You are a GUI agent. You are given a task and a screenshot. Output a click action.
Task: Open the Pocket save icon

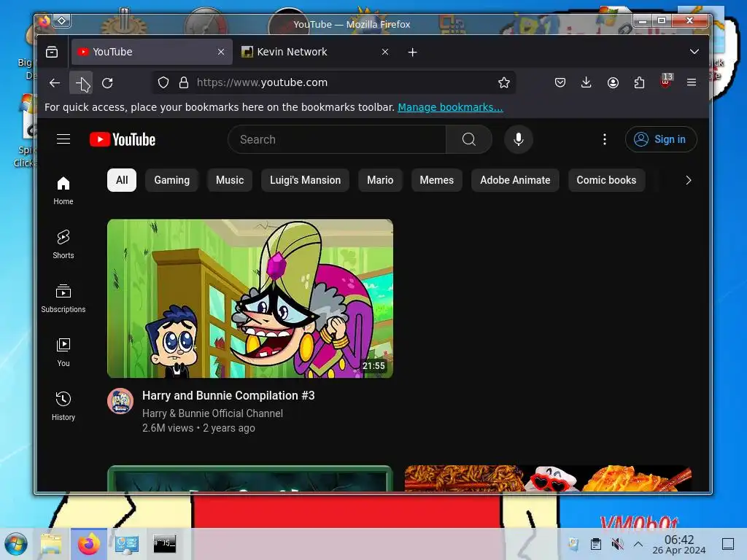click(x=560, y=82)
